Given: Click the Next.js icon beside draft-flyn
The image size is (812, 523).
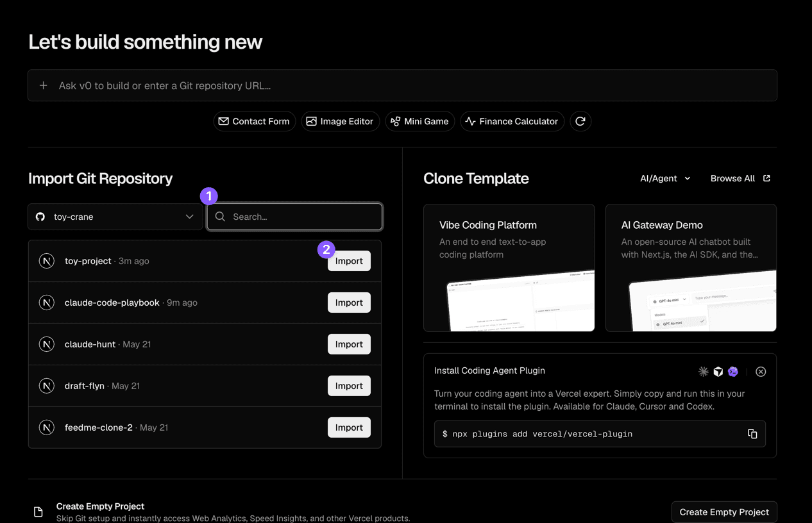Looking at the screenshot, I should [47, 386].
